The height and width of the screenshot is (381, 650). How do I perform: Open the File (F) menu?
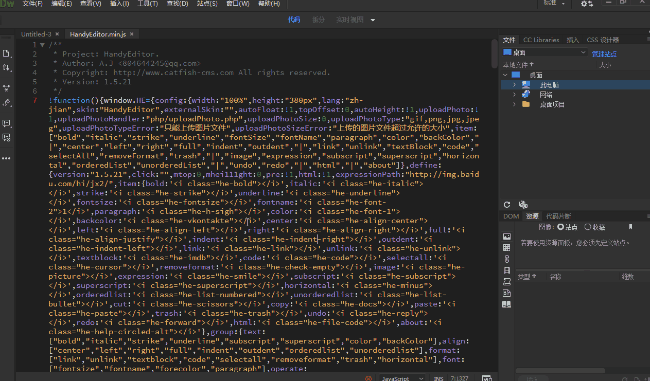32,3
